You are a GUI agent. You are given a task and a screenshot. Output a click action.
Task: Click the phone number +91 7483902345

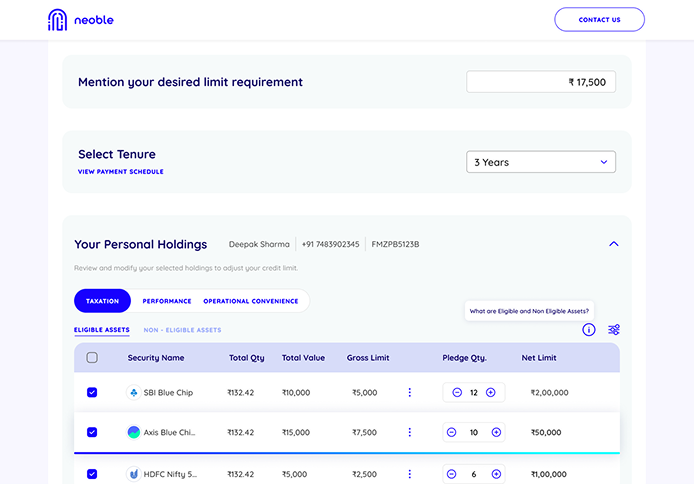pyautogui.click(x=330, y=244)
